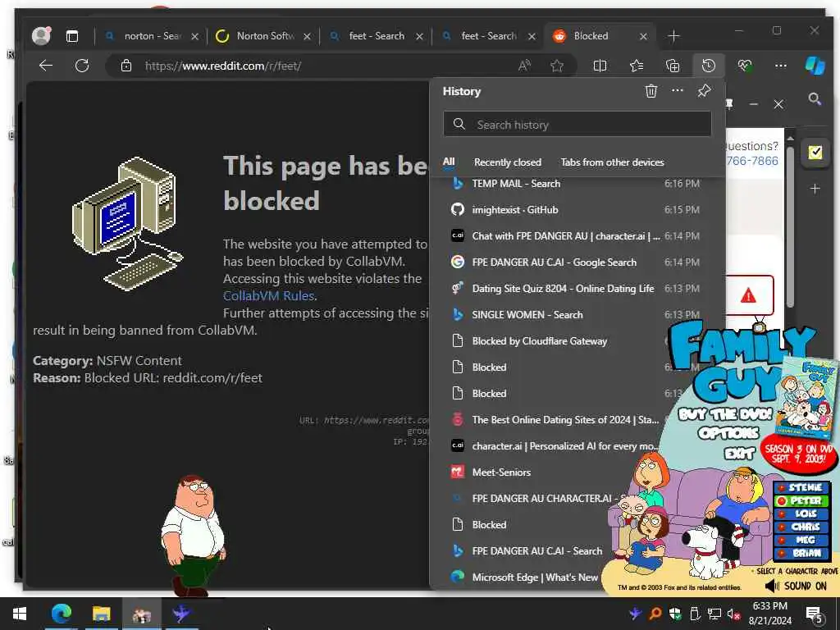The image size is (840, 630).
Task: Click BUY THE DVD! in widget
Action: coord(725,414)
